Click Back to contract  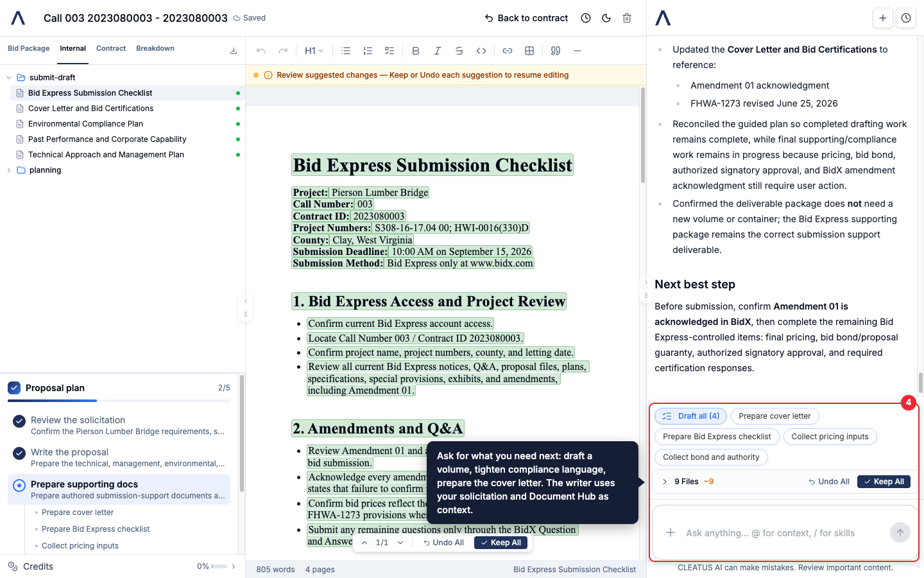[x=526, y=18]
